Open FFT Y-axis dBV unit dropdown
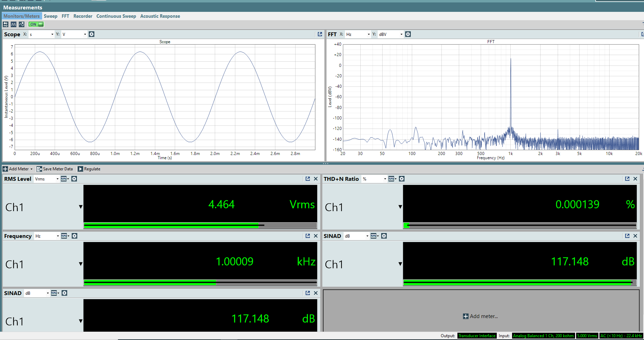The height and width of the screenshot is (340, 644). (x=391, y=34)
